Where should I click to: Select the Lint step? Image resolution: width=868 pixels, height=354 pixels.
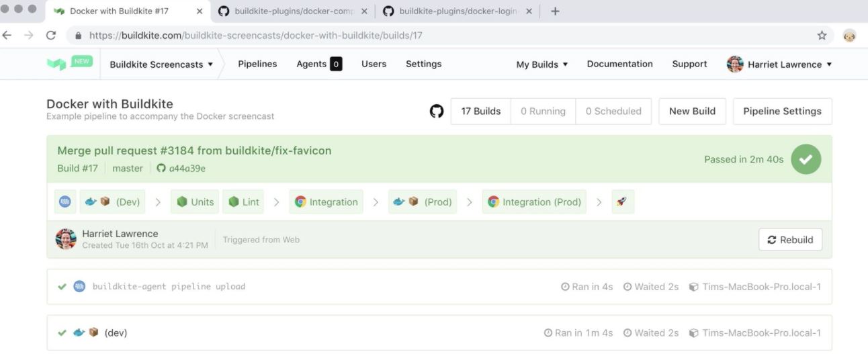tap(243, 202)
